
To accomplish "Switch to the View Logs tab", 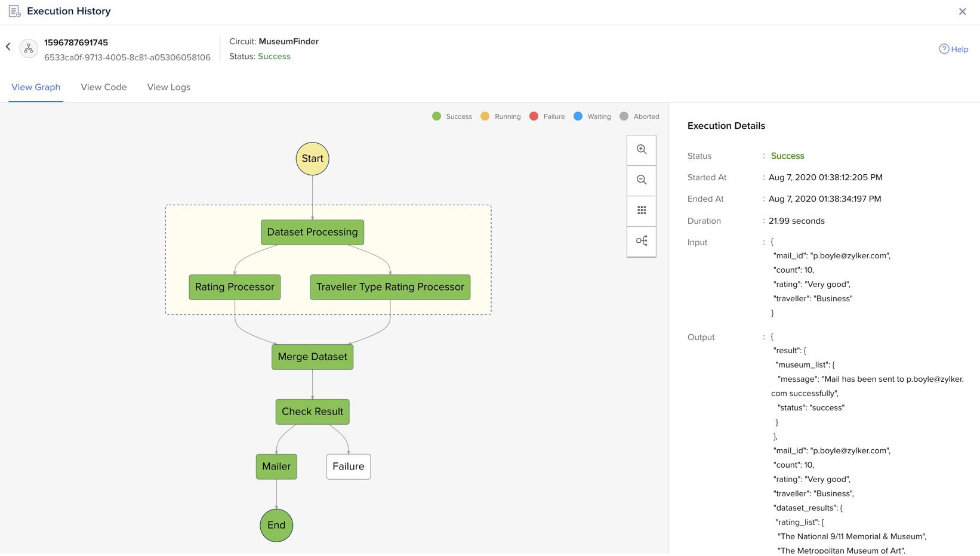I will coord(169,87).
